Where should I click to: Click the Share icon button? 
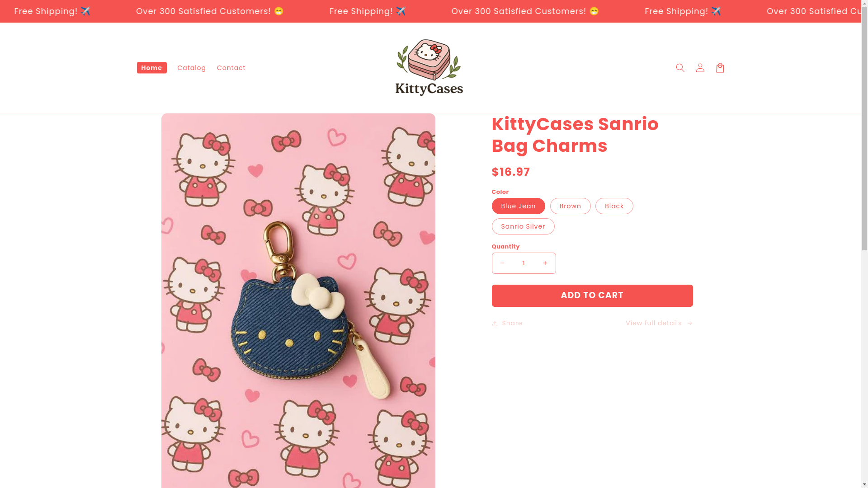pyautogui.click(x=507, y=324)
